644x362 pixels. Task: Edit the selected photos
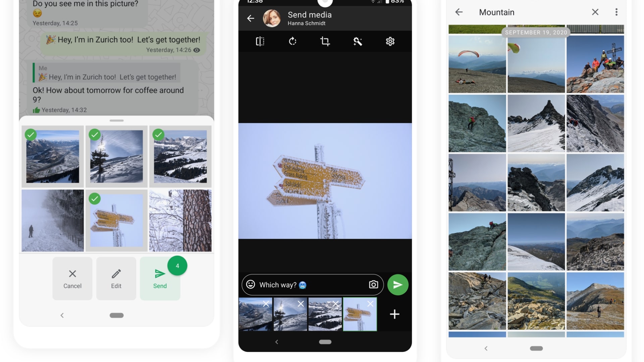point(116,279)
